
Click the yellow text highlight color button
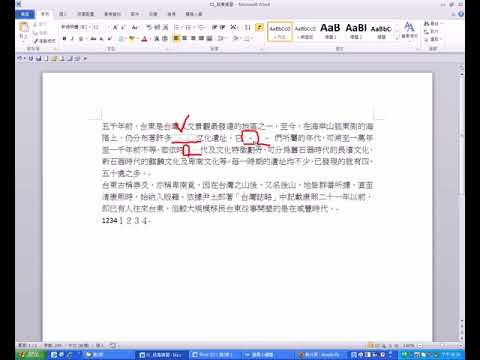point(132,39)
